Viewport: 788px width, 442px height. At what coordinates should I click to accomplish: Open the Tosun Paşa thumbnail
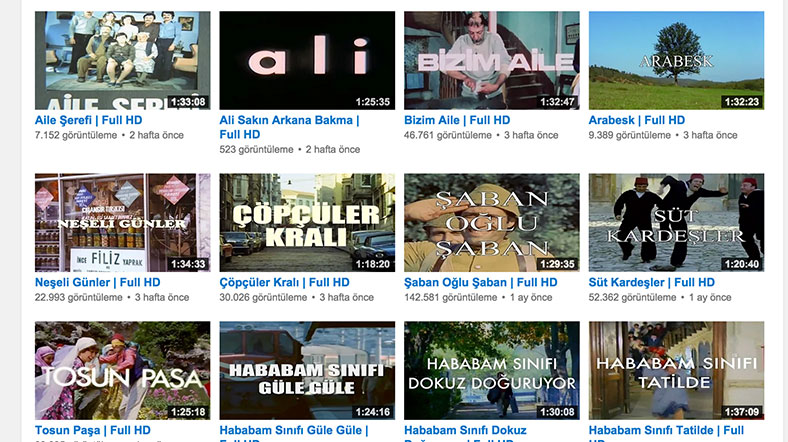[x=123, y=371]
